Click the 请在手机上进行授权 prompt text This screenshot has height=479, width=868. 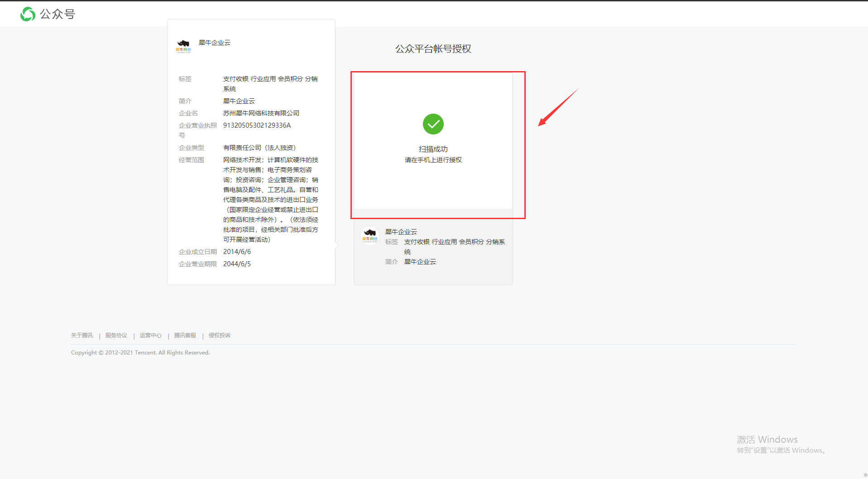[x=433, y=160]
